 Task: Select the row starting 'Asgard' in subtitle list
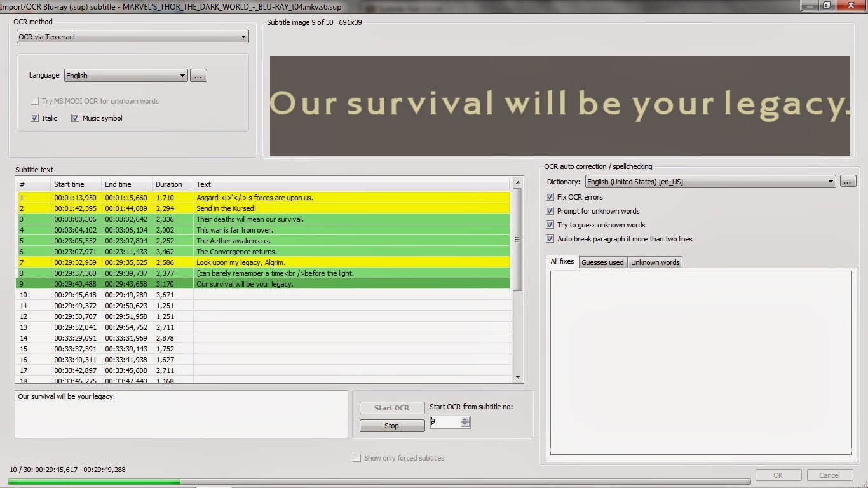263,198
